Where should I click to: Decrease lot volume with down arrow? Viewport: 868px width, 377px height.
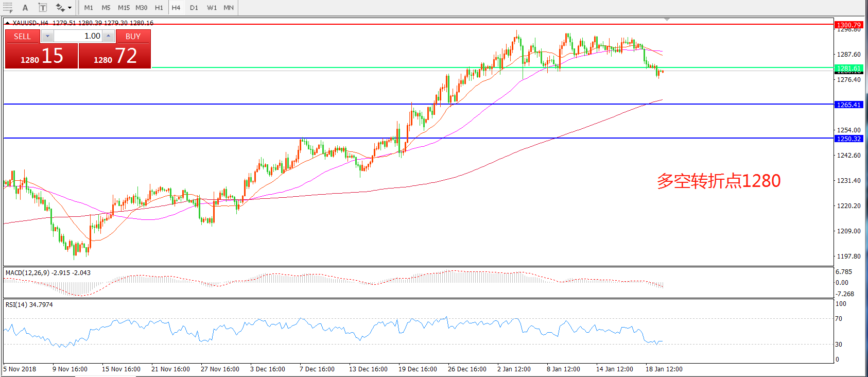[47, 36]
